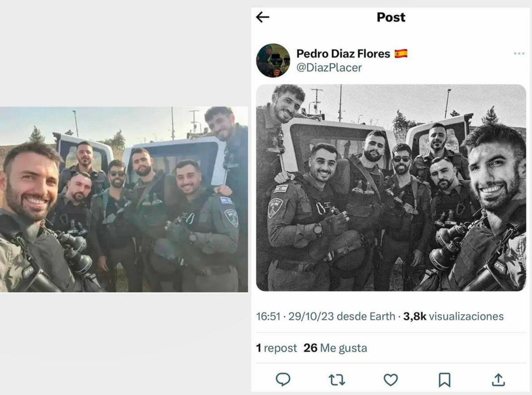
Task: Like the post with the heart icon
Action: [391, 379]
